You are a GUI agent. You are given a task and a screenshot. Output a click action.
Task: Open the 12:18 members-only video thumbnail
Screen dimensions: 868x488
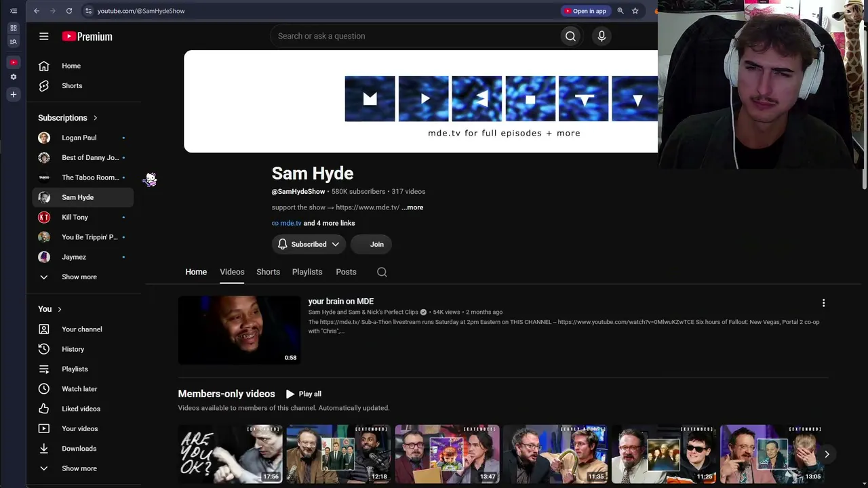(339, 454)
